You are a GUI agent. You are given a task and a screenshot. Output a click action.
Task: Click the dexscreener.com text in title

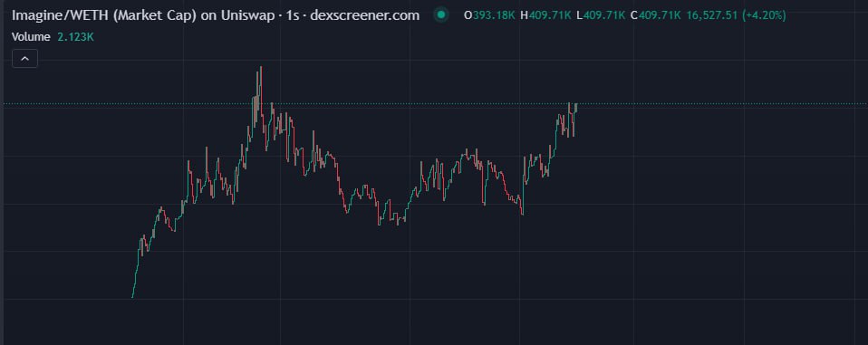365,14
